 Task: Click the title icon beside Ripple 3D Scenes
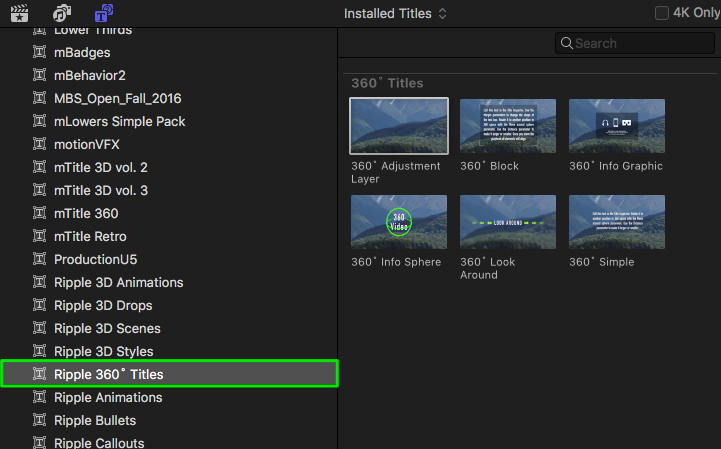40,328
